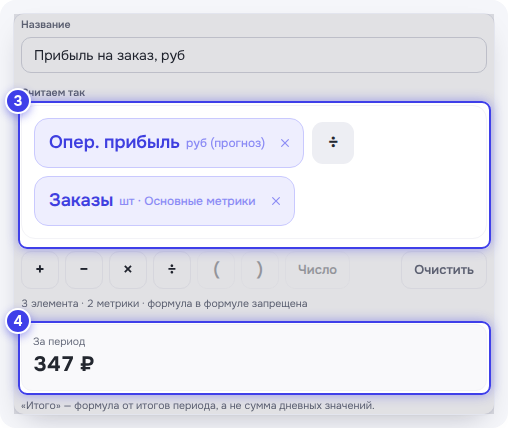
Task: Remove the Заказы metric chip
Action: [x=276, y=201]
